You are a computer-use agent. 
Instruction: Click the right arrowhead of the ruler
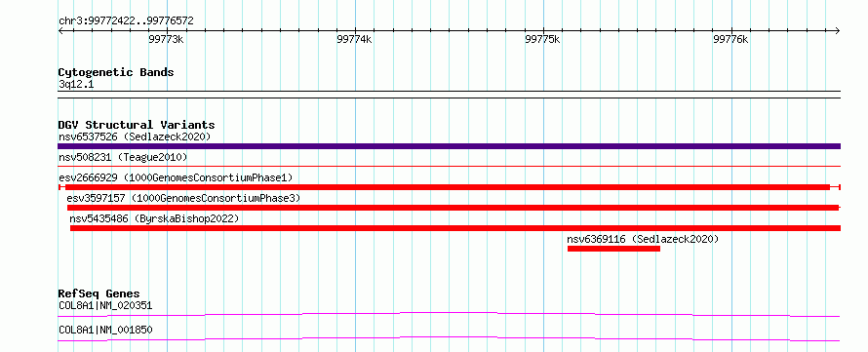tap(838, 30)
